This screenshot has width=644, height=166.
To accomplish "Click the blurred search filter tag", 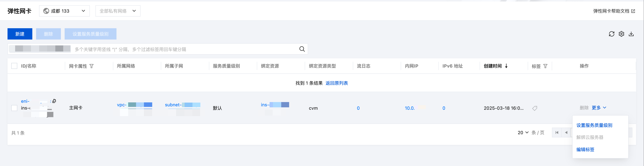I will click(x=40, y=49).
